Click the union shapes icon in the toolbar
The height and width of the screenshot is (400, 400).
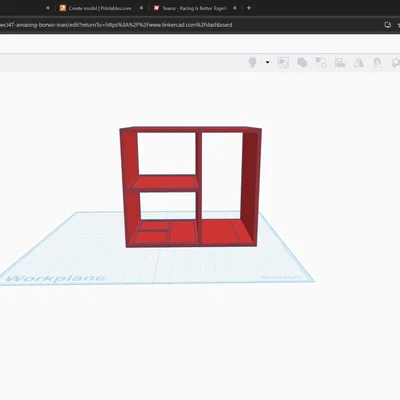click(302, 62)
